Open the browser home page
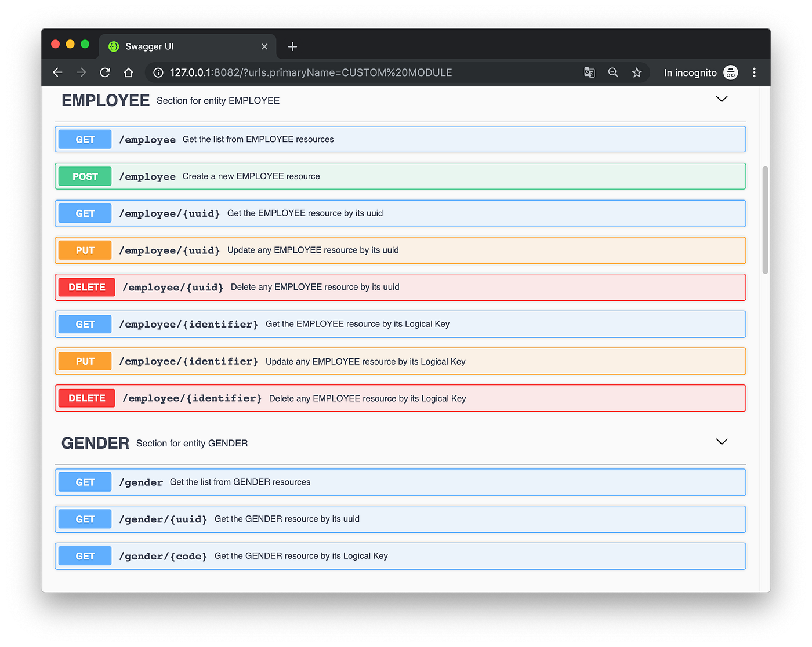 pyautogui.click(x=128, y=72)
